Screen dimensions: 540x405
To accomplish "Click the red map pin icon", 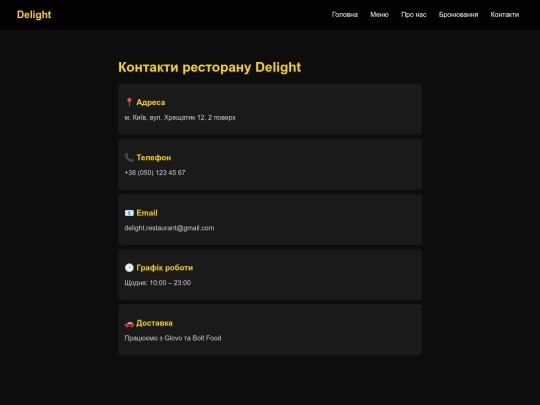I will click(129, 102).
